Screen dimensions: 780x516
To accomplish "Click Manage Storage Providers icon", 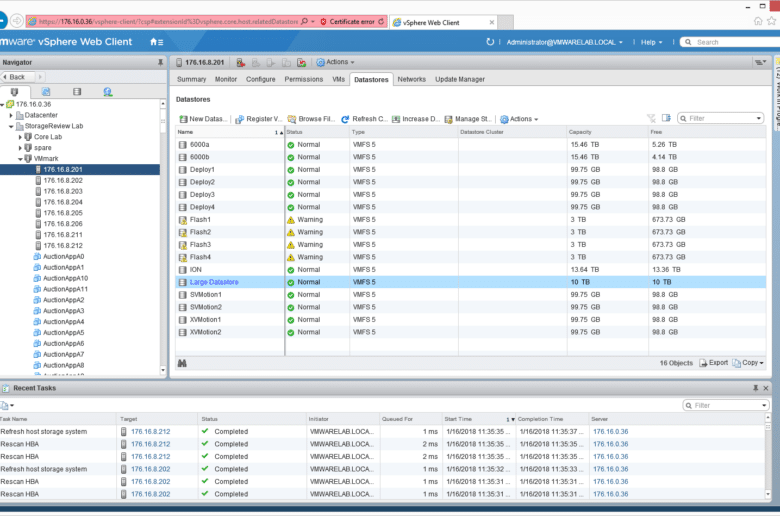I will [448, 119].
